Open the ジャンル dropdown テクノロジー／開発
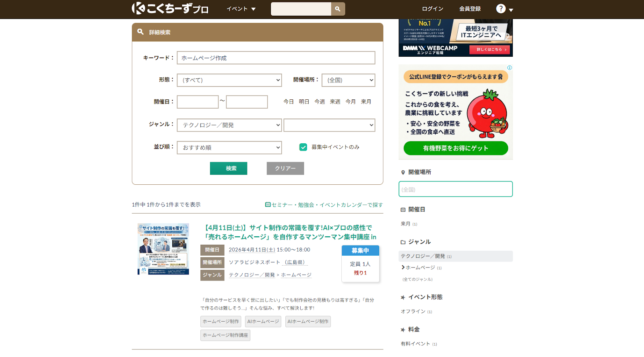 (229, 125)
